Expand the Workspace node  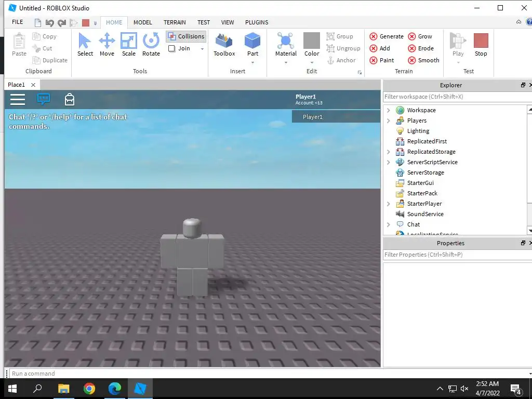389,110
